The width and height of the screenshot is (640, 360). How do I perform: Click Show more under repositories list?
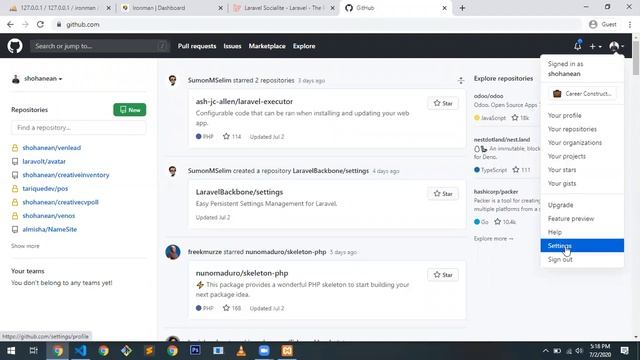(x=25, y=246)
